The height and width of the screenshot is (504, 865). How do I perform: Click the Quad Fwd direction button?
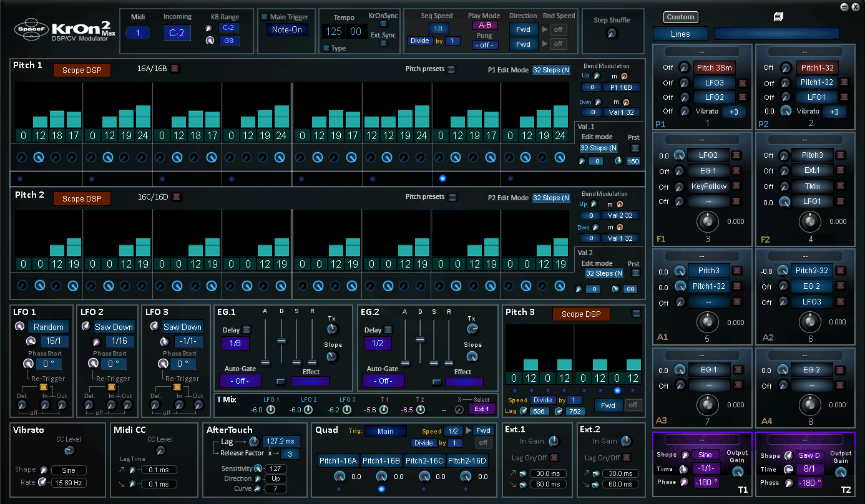click(x=484, y=430)
